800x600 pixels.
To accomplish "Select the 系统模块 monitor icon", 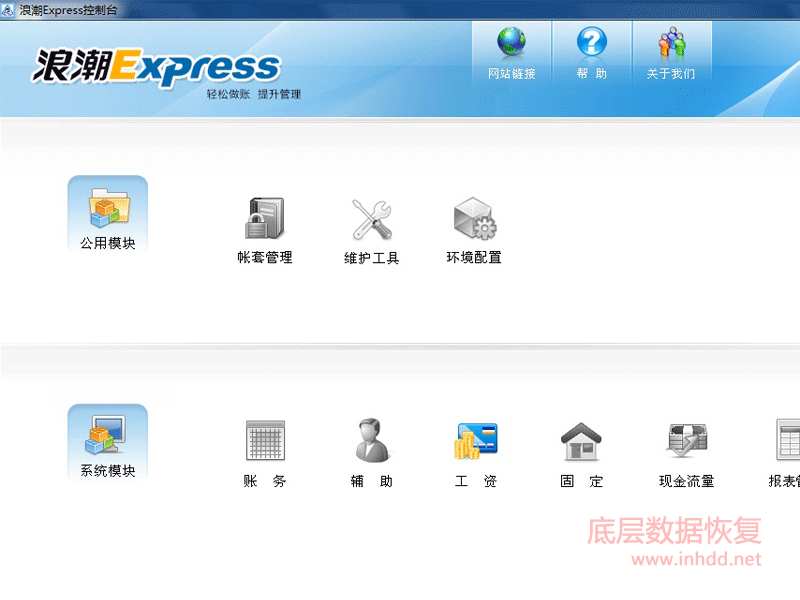I will pos(106,435).
